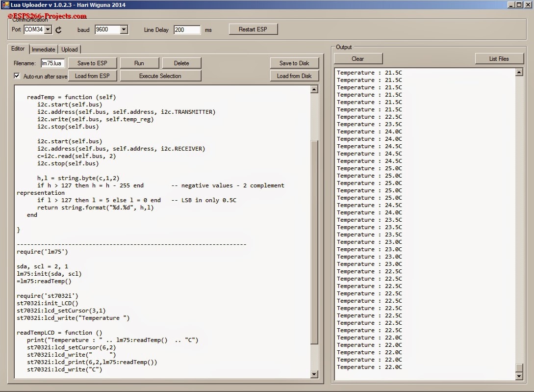Switch to the Editor tab
Screen dimensions: 534x392
tap(18, 49)
